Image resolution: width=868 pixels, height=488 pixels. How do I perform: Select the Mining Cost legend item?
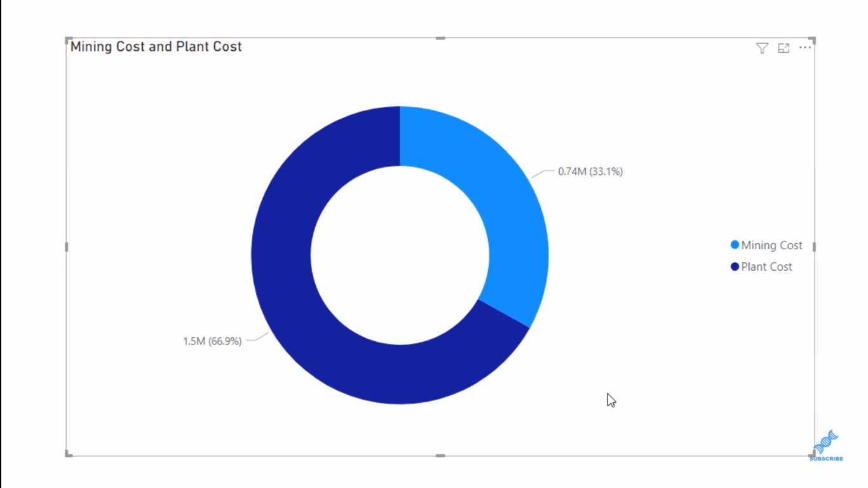766,245
